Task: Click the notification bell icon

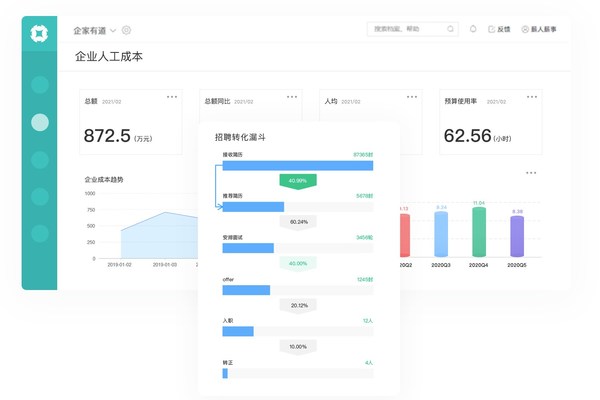Action: tap(473, 30)
